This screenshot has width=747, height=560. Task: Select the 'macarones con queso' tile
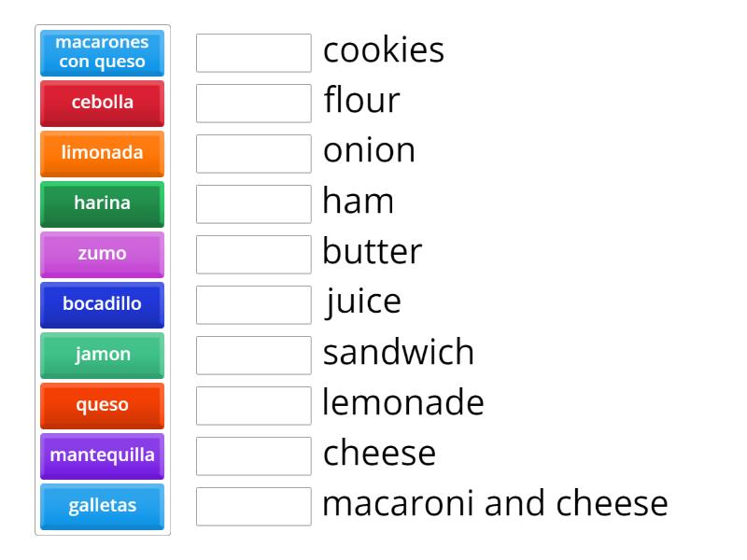coord(101,53)
